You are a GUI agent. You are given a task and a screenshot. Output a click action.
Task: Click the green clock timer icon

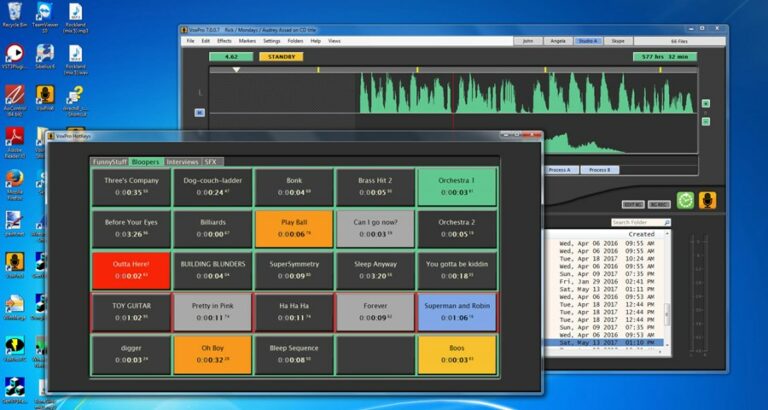point(685,200)
